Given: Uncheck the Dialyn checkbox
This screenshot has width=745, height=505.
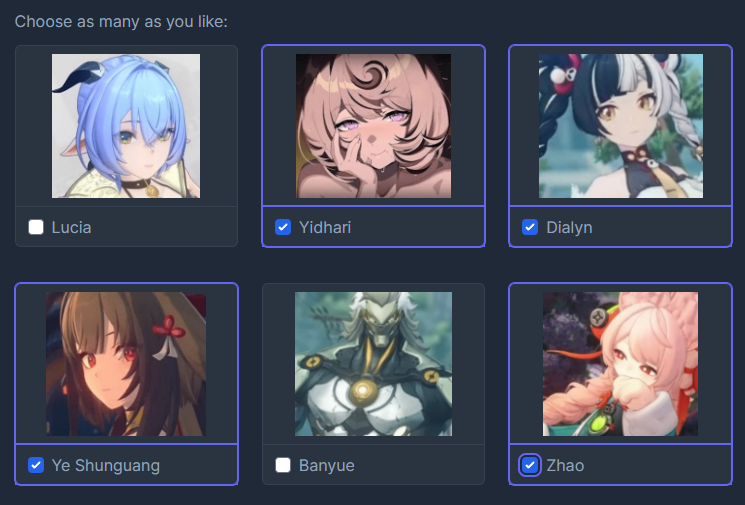Looking at the screenshot, I should tap(530, 227).
